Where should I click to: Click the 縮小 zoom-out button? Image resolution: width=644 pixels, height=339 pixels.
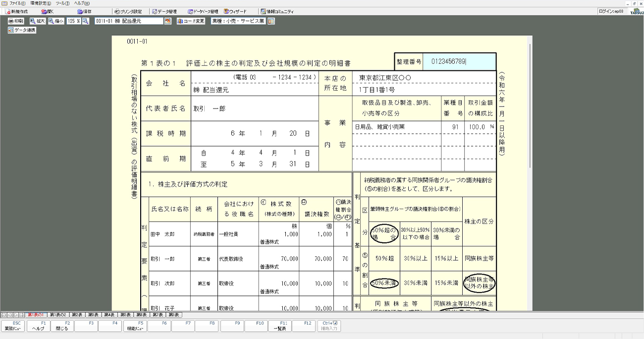pyautogui.click(x=56, y=21)
